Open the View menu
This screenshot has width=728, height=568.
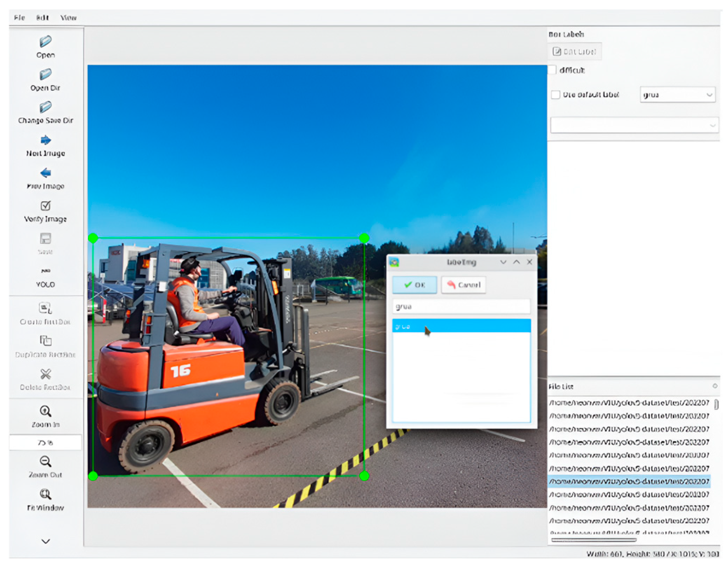68,17
